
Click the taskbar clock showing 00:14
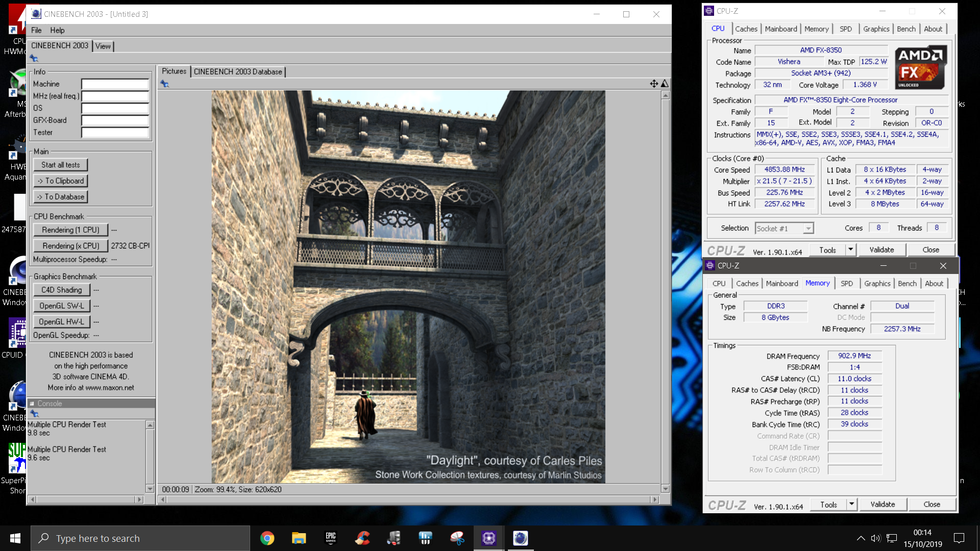[x=922, y=532]
